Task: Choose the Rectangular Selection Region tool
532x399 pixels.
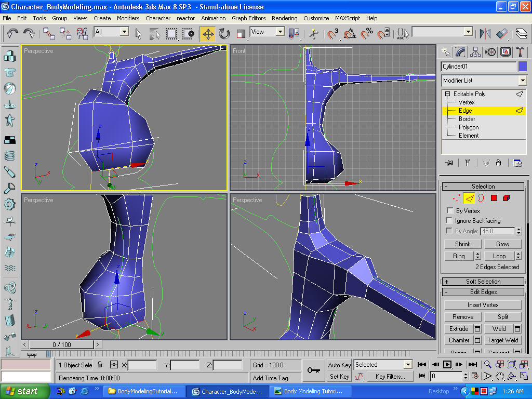Action: tap(171, 34)
